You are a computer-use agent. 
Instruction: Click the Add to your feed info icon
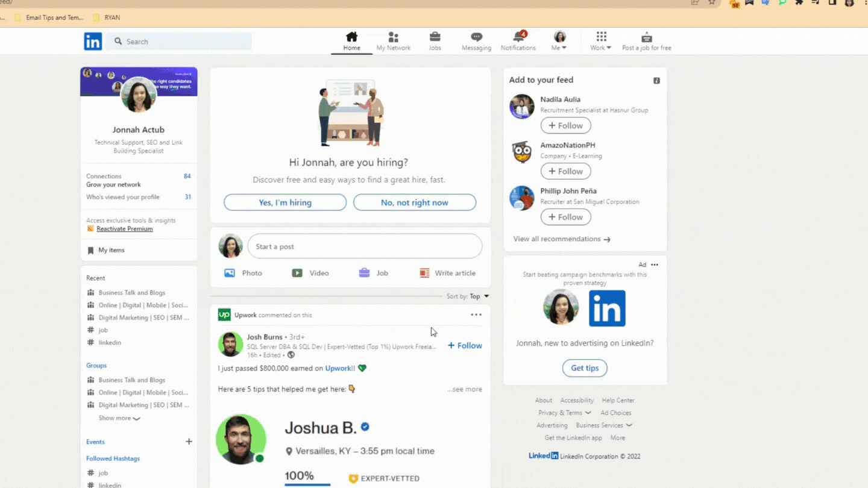(x=656, y=80)
